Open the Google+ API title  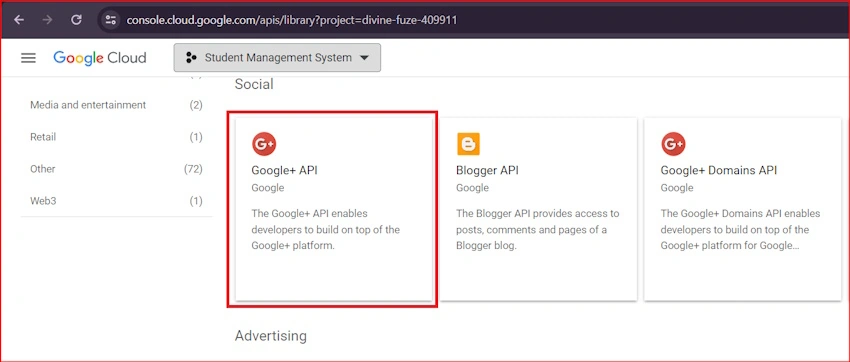point(285,170)
